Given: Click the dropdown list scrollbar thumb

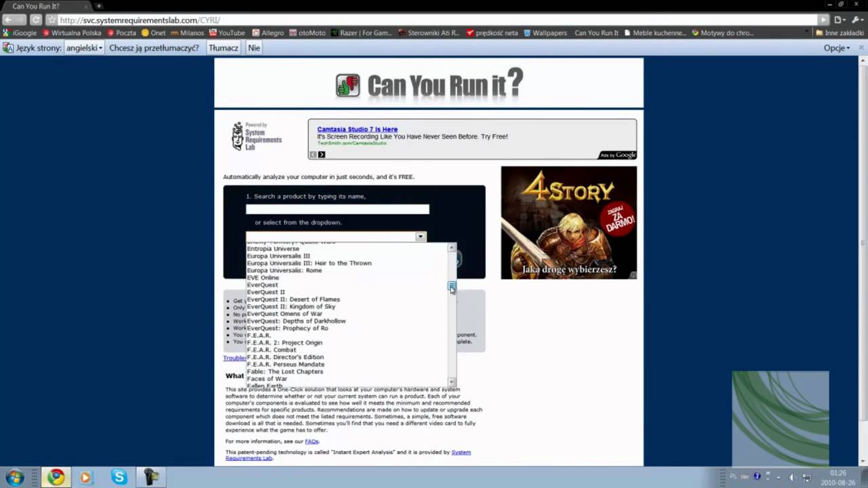Looking at the screenshot, I should point(452,287).
